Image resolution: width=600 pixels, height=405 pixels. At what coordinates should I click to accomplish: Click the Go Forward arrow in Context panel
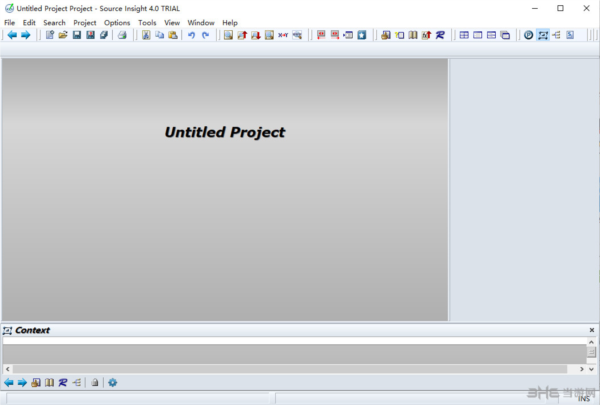[22, 382]
